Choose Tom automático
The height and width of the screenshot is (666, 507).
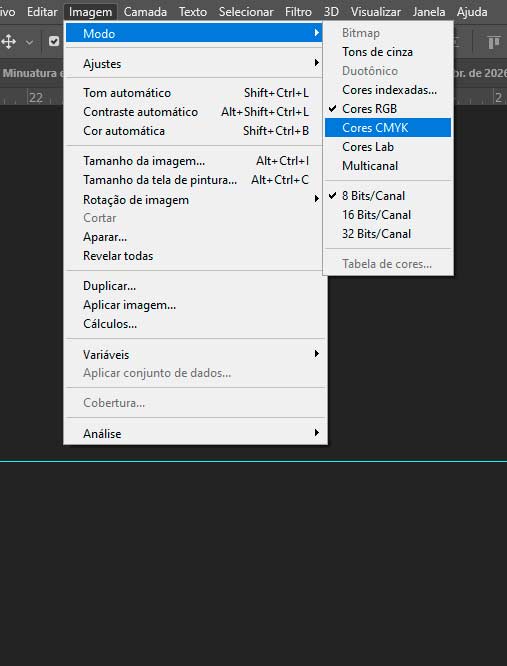[x=194, y=93]
